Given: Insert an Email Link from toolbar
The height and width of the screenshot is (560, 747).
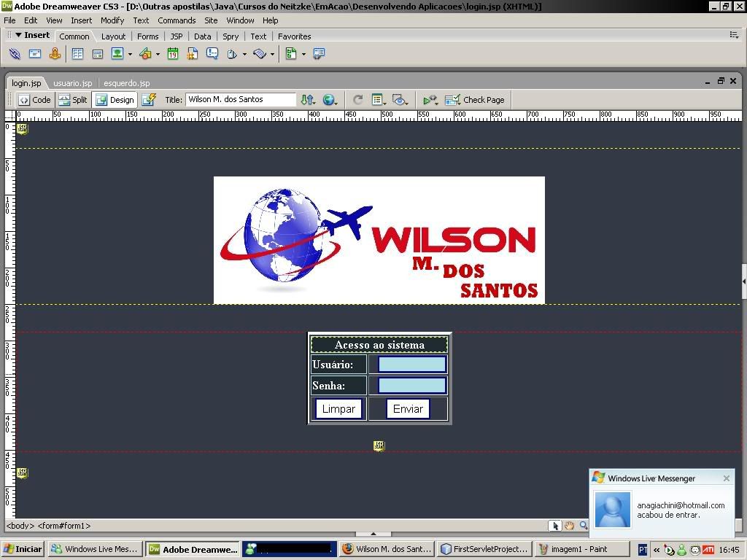Looking at the screenshot, I should (x=34, y=54).
